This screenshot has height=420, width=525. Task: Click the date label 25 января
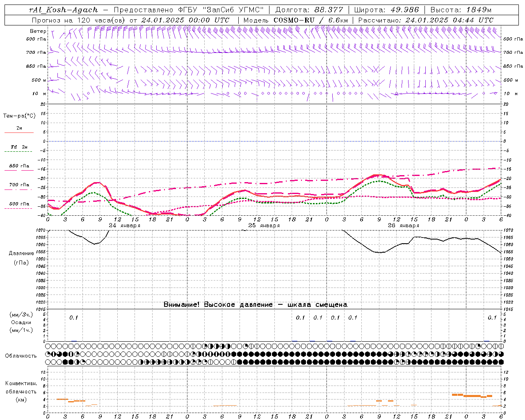tap(264, 226)
